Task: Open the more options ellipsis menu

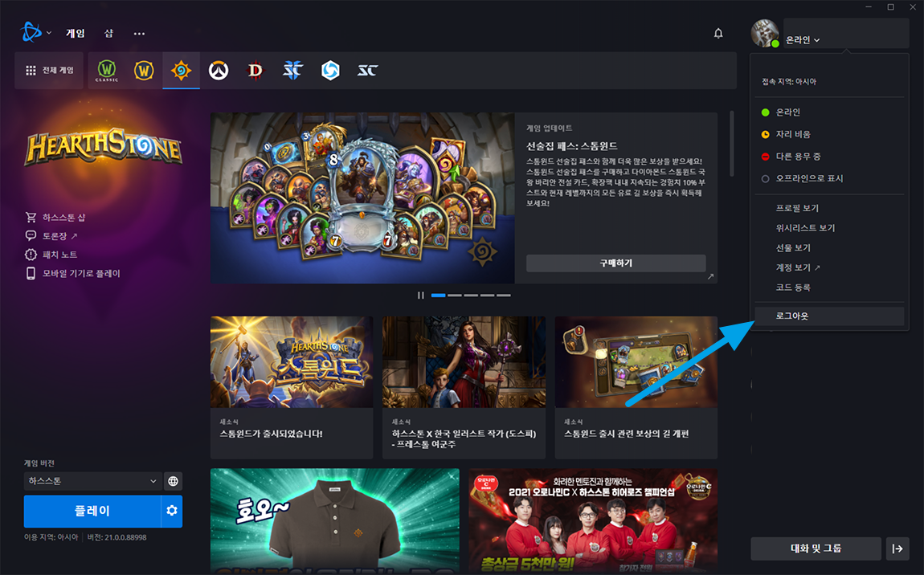Action: click(139, 34)
